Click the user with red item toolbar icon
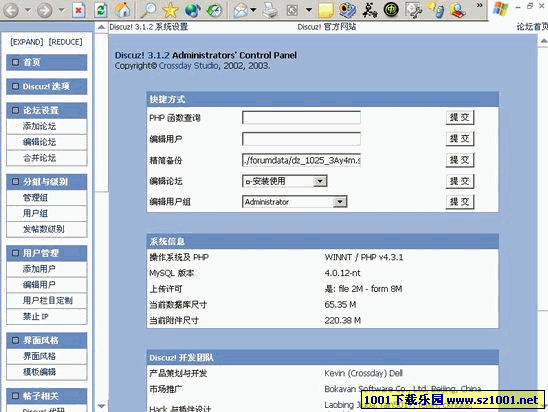 [457, 10]
